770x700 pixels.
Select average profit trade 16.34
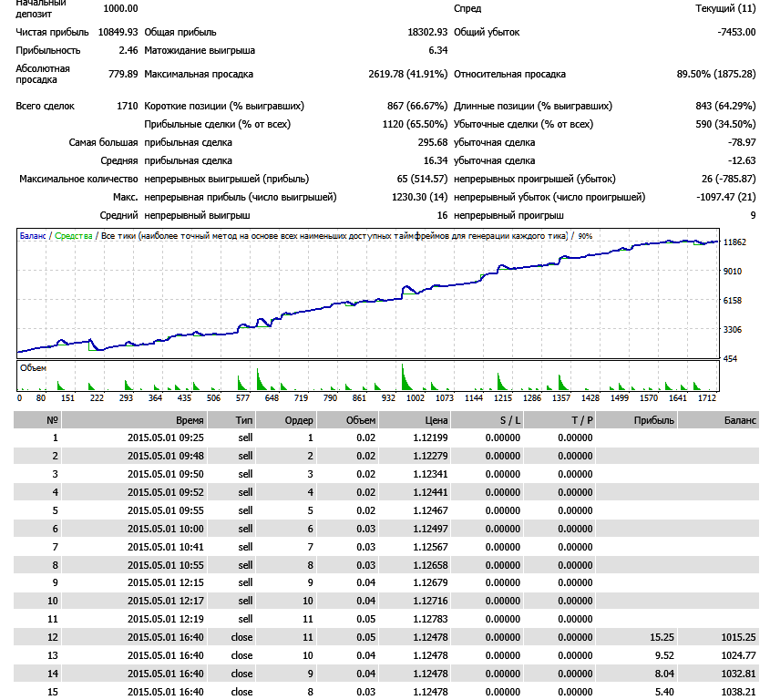point(435,160)
